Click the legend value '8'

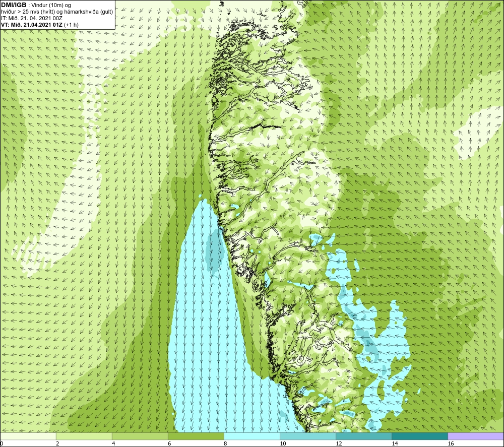pyautogui.click(x=225, y=444)
